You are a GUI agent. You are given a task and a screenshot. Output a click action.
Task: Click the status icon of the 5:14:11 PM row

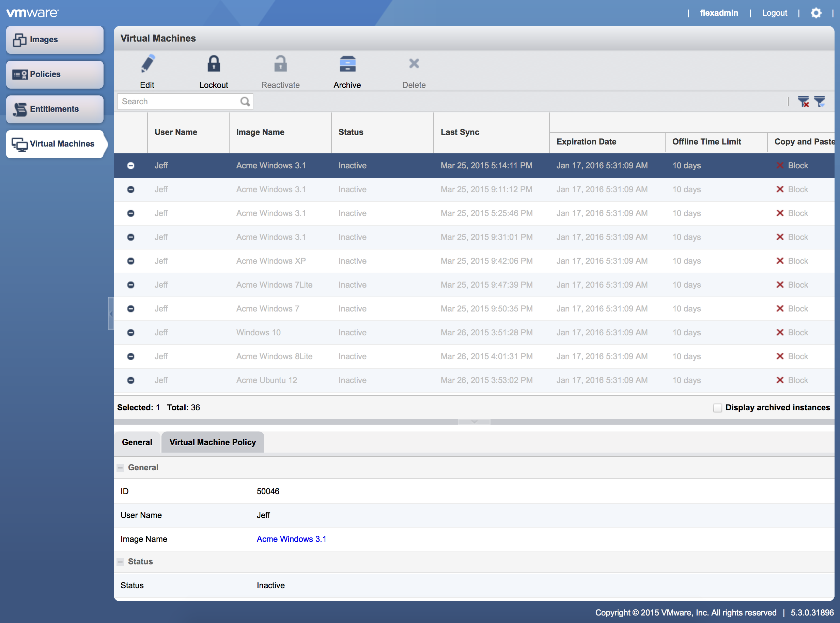131,166
